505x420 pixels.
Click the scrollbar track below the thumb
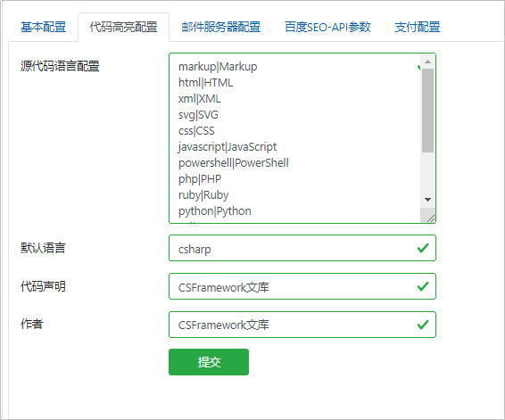click(x=427, y=173)
